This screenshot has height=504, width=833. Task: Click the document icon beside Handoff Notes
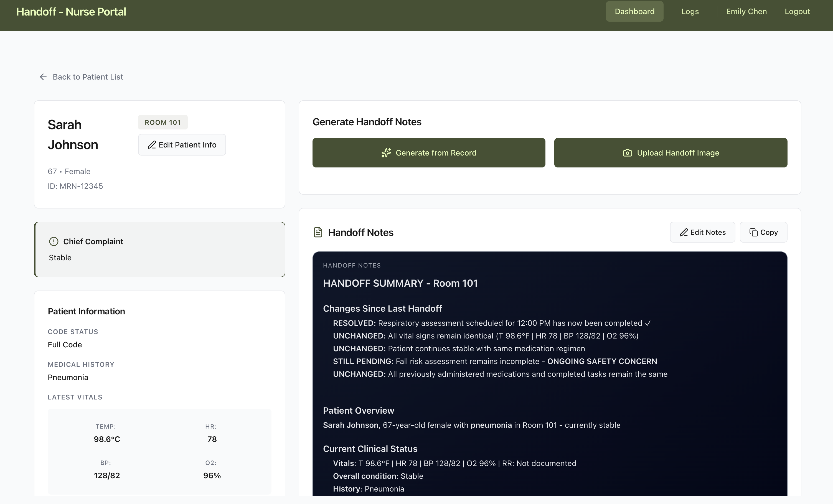coord(318,233)
